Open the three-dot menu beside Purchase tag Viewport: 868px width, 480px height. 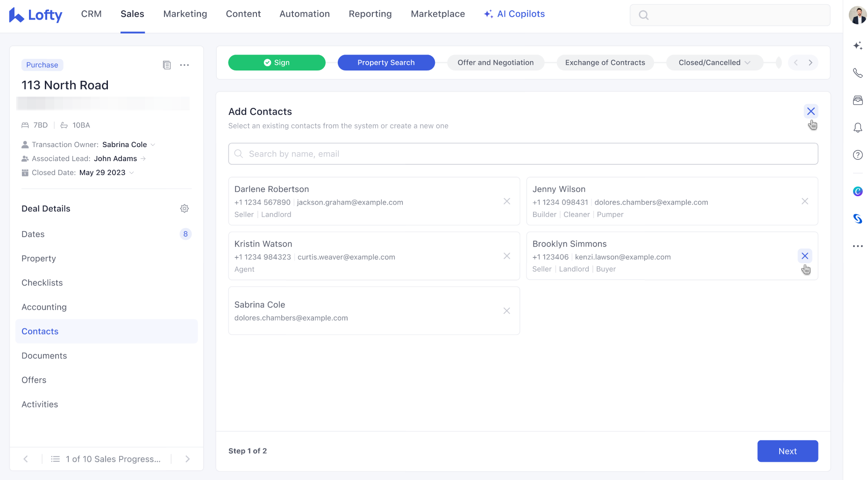185,65
